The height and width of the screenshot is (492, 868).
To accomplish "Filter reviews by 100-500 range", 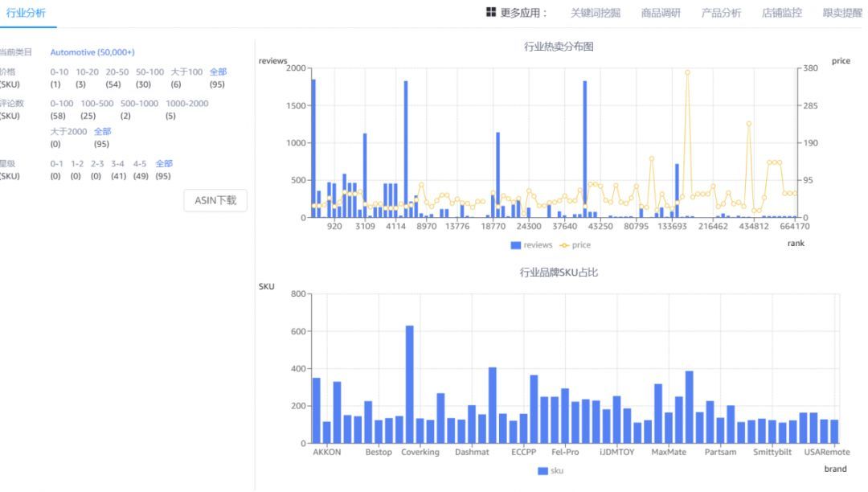I will tap(97, 104).
